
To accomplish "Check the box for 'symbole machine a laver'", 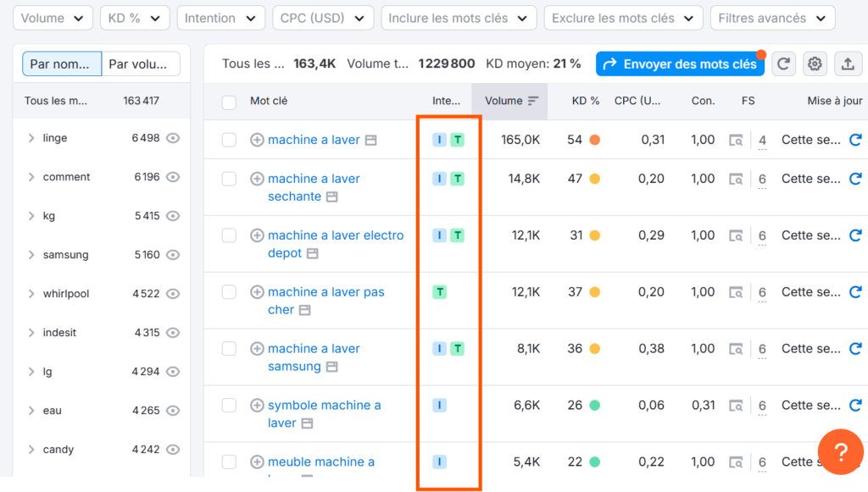I will click(229, 406).
